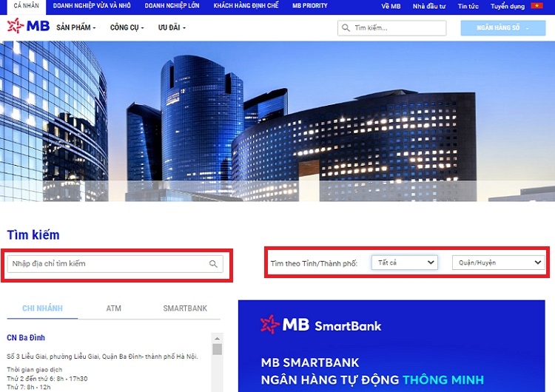Click the branch list scrollbar thumb
The height and width of the screenshot is (392, 555).
point(217,349)
